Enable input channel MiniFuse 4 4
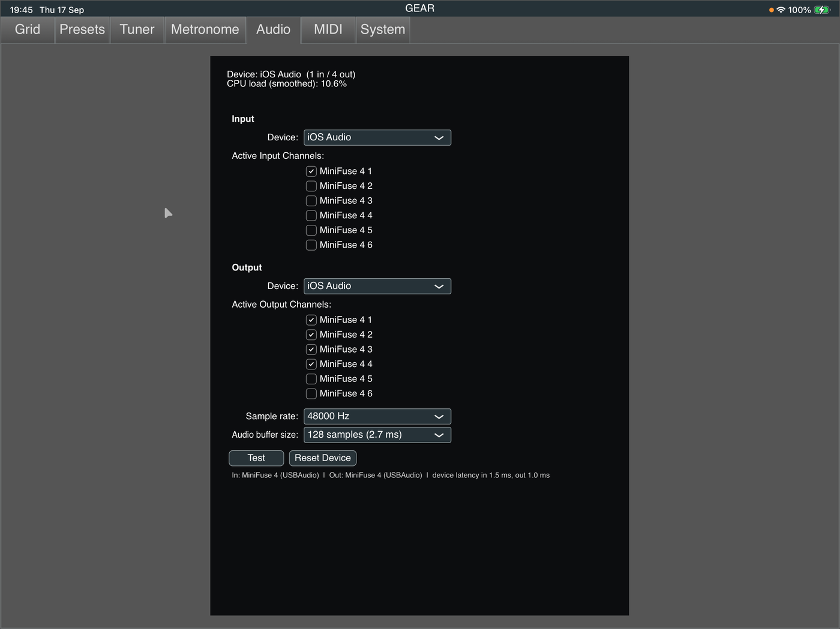The image size is (840, 629). [x=311, y=215]
